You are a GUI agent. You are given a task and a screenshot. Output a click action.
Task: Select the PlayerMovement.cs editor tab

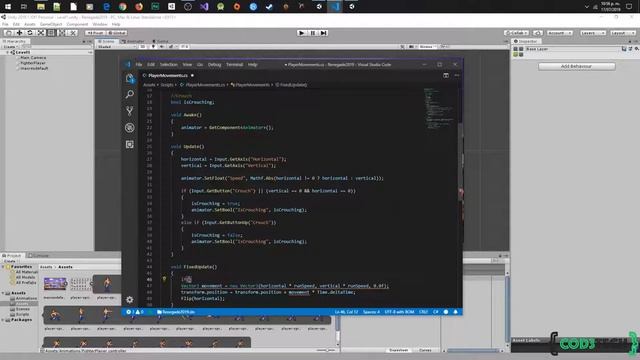168,76
